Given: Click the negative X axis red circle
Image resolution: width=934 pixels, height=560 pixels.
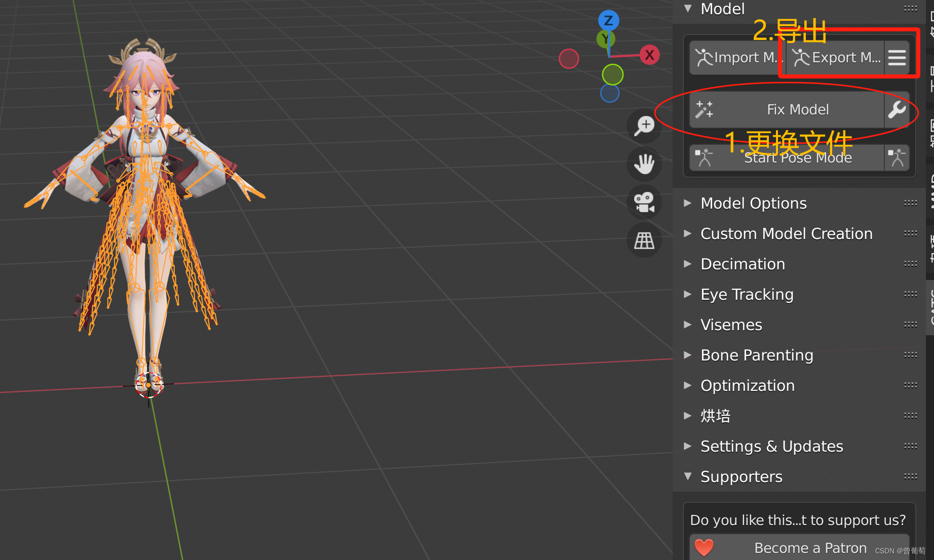Looking at the screenshot, I should (x=569, y=59).
